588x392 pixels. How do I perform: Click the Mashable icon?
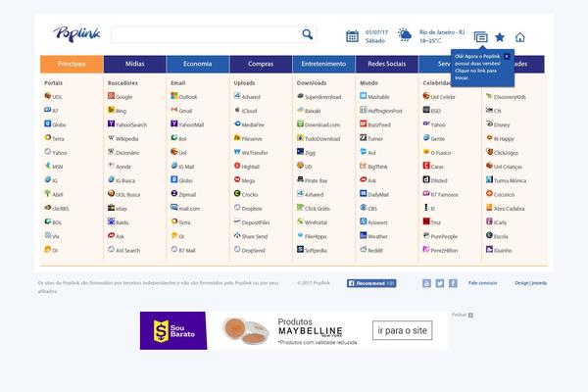click(x=364, y=96)
